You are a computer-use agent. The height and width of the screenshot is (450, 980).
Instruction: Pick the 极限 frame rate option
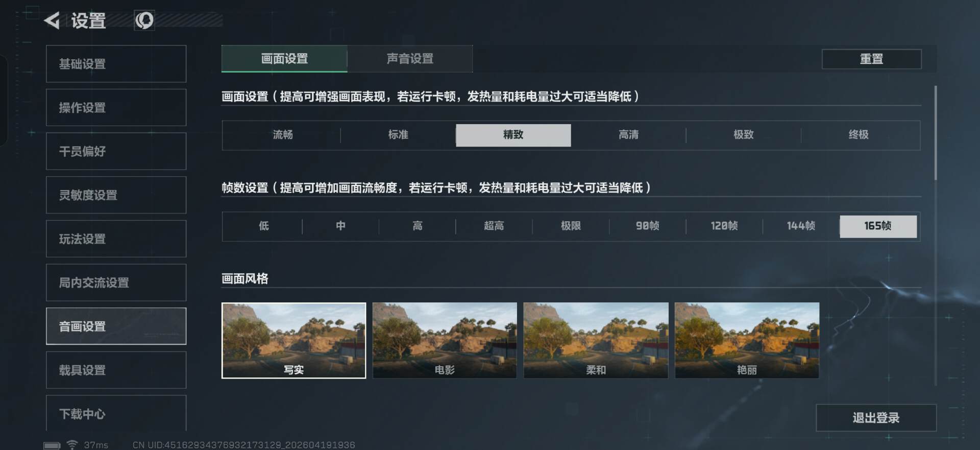[x=571, y=226]
